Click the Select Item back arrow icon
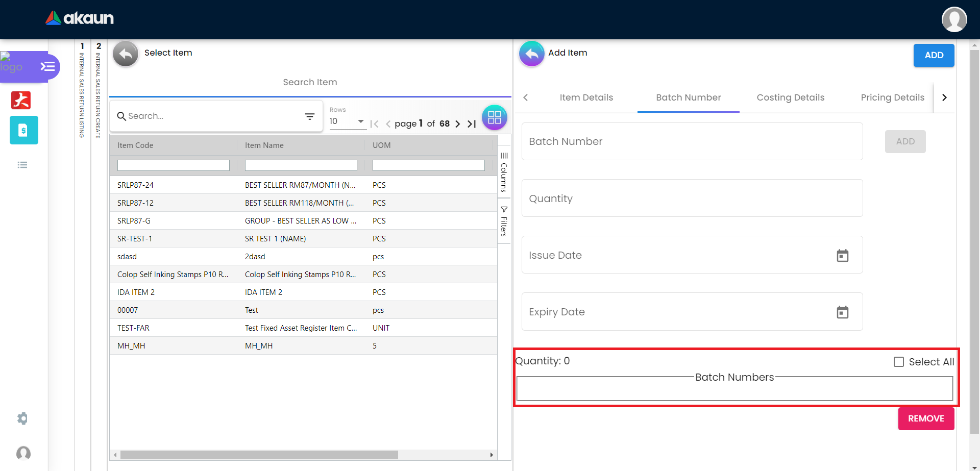Image resolution: width=980 pixels, height=471 pixels. (x=126, y=54)
